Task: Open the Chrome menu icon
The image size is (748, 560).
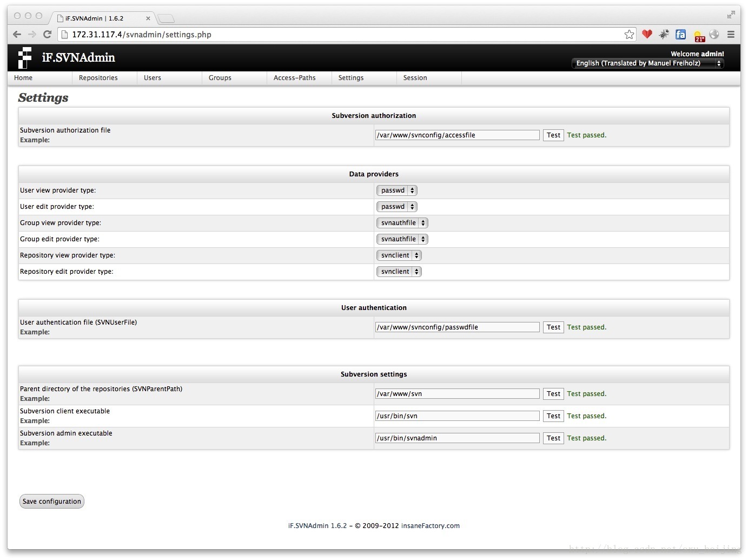Action: point(731,35)
